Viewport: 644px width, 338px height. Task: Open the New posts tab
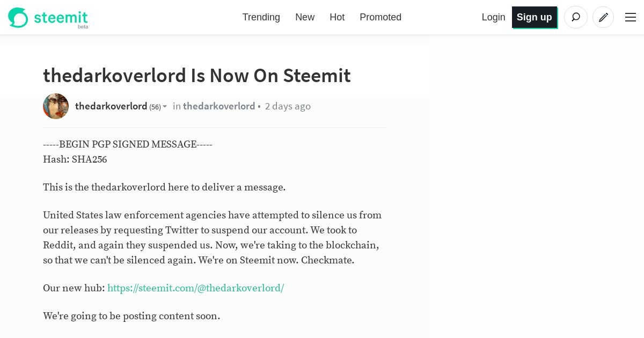305,17
